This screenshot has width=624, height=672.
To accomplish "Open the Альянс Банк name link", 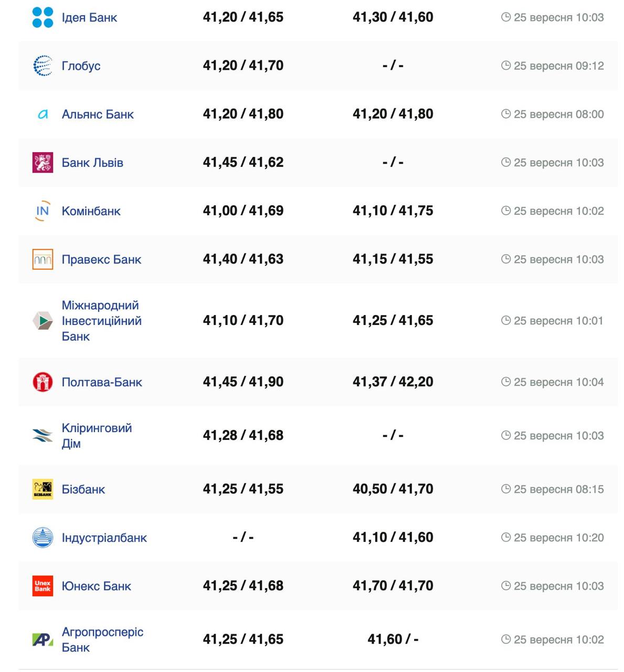I will click(x=98, y=114).
